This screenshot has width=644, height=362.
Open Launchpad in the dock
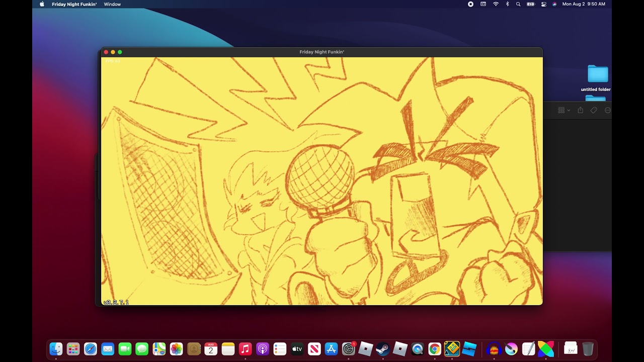pos(73,348)
